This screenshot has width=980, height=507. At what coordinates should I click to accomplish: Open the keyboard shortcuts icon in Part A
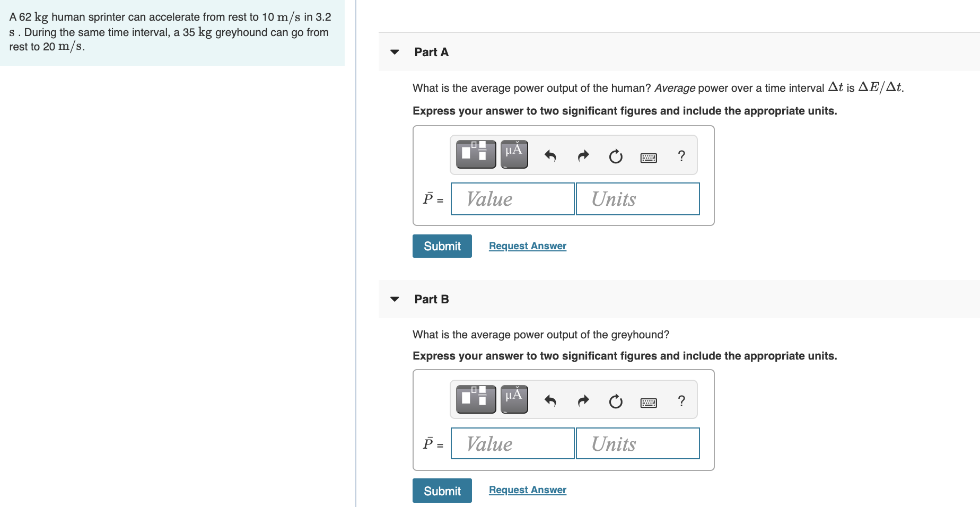point(649,157)
